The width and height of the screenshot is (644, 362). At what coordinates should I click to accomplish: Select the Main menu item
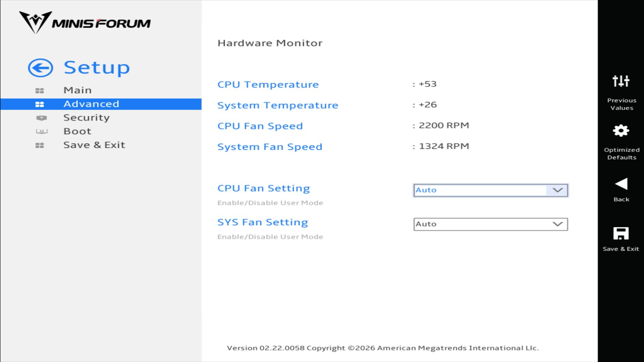[77, 90]
